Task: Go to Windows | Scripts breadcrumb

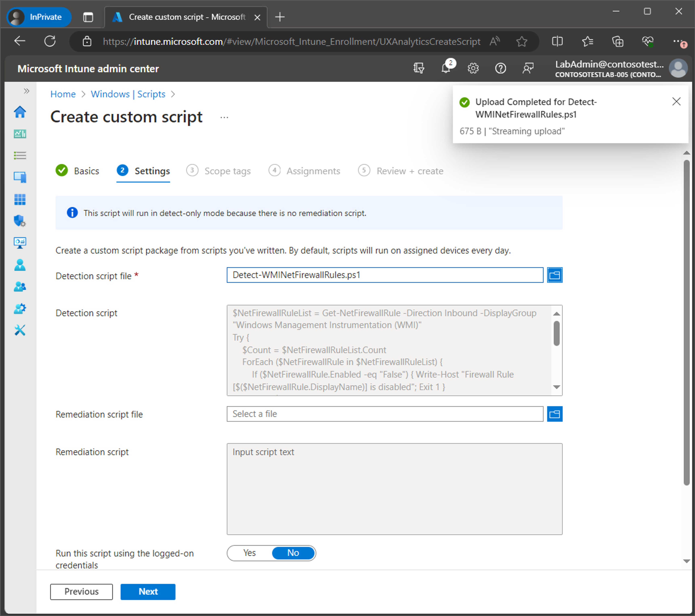Action: tap(128, 94)
